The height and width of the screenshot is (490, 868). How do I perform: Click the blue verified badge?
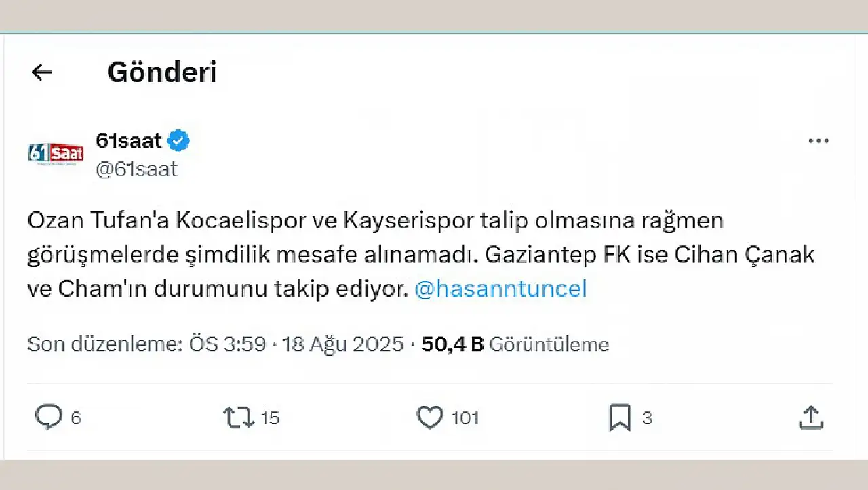179,141
